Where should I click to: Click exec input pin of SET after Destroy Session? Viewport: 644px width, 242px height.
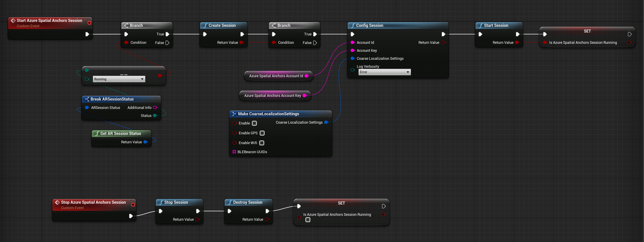pyautogui.click(x=299, y=206)
